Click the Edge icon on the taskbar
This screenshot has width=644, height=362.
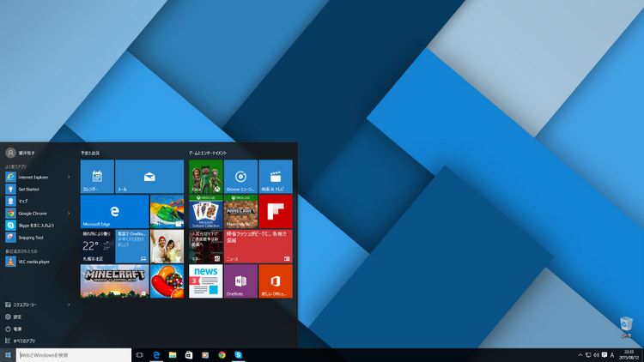click(x=156, y=355)
